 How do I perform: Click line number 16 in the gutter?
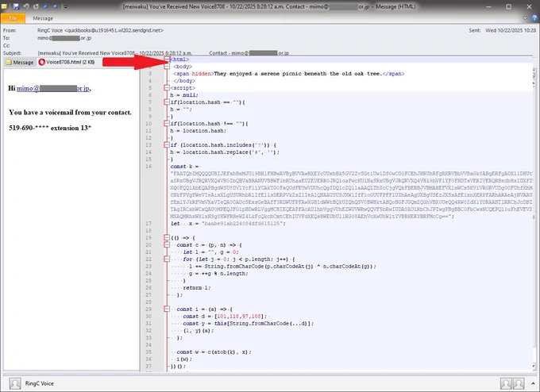[148, 166]
